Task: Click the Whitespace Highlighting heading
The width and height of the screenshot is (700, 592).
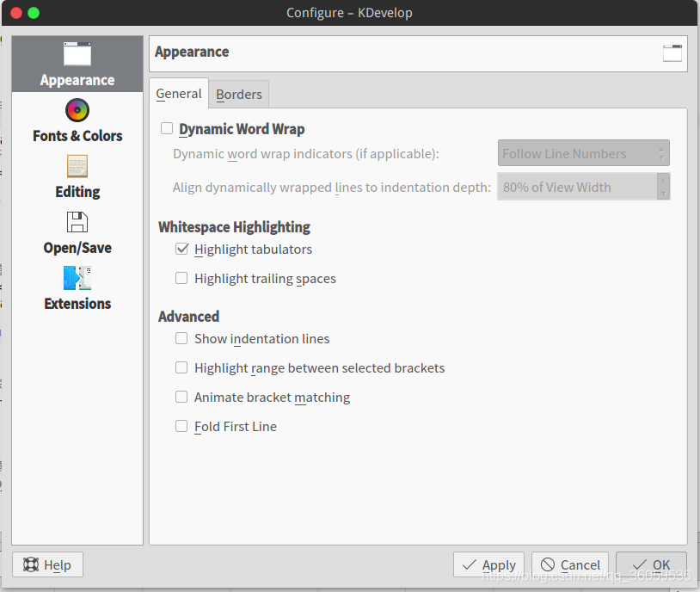Action: [x=235, y=227]
